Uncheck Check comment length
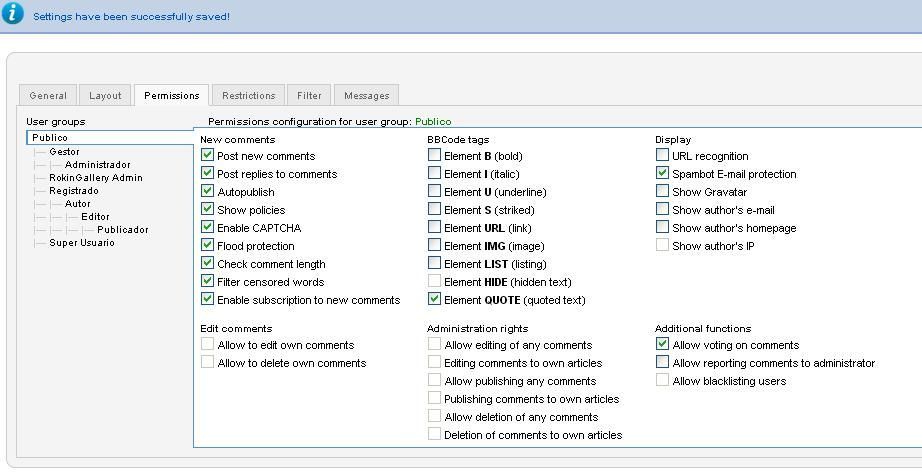Image resolution: width=922 pixels, height=472 pixels. tap(207, 263)
